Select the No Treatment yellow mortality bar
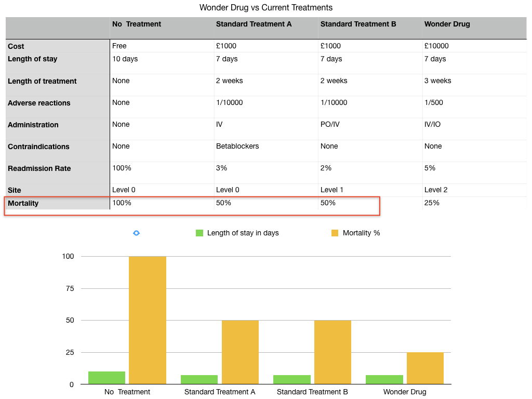This screenshot has width=532, height=399. (x=148, y=320)
